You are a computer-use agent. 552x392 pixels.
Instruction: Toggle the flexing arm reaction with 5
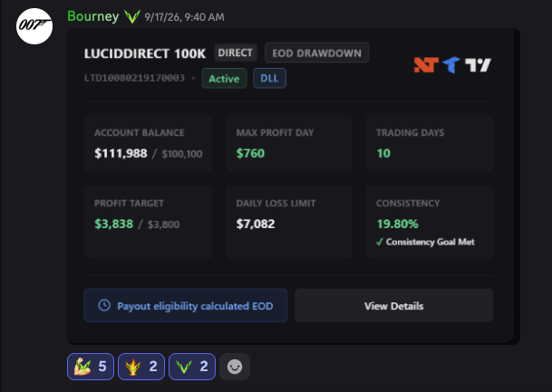point(91,367)
